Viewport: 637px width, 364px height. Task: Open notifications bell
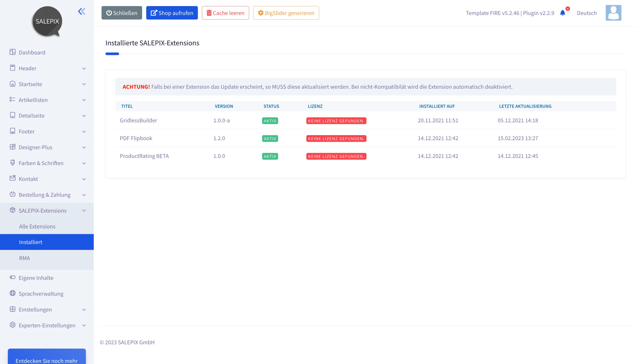(x=563, y=13)
